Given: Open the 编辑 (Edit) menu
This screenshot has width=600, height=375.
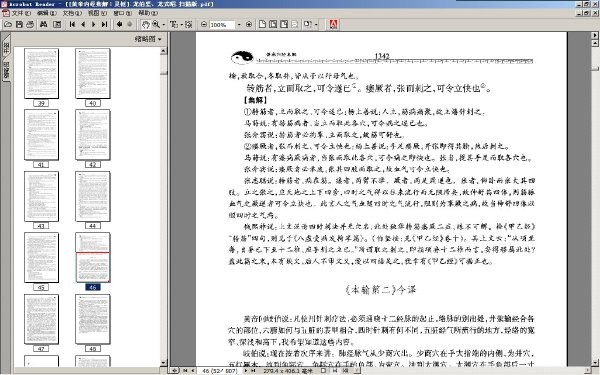Looking at the screenshot, I should [x=47, y=13].
